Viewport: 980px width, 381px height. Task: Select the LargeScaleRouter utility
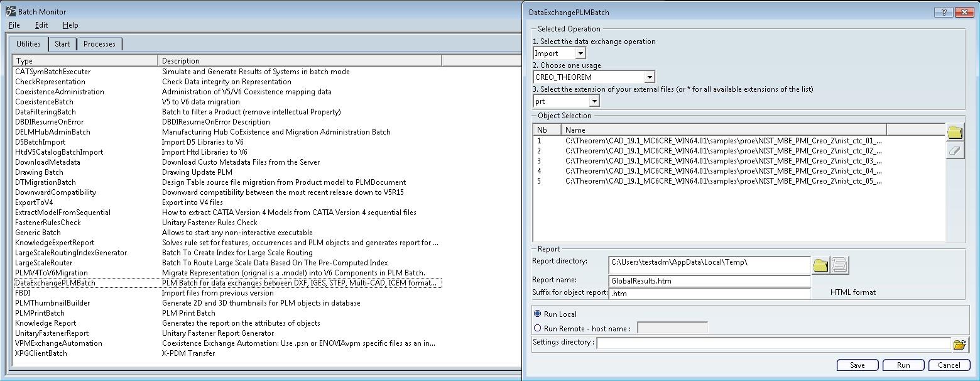point(44,263)
